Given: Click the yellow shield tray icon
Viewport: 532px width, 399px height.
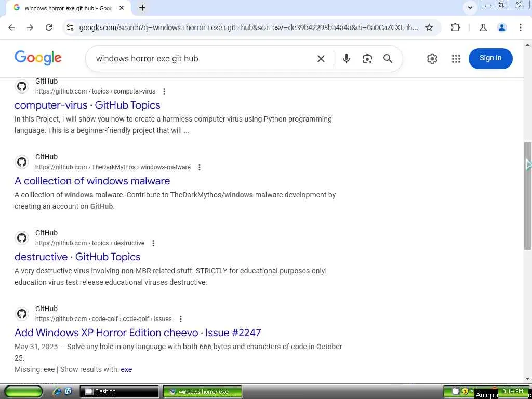Looking at the screenshot, I should [x=465, y=392].
